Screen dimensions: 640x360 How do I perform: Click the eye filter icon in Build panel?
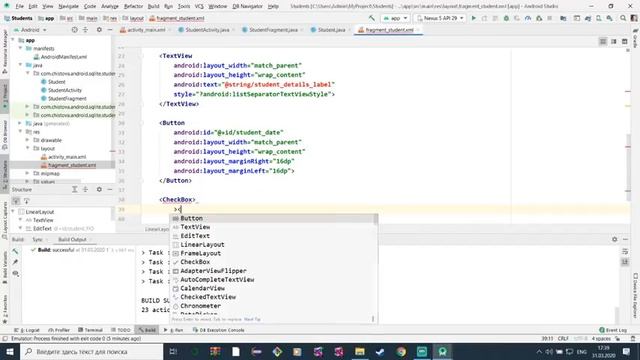point(16,273)
